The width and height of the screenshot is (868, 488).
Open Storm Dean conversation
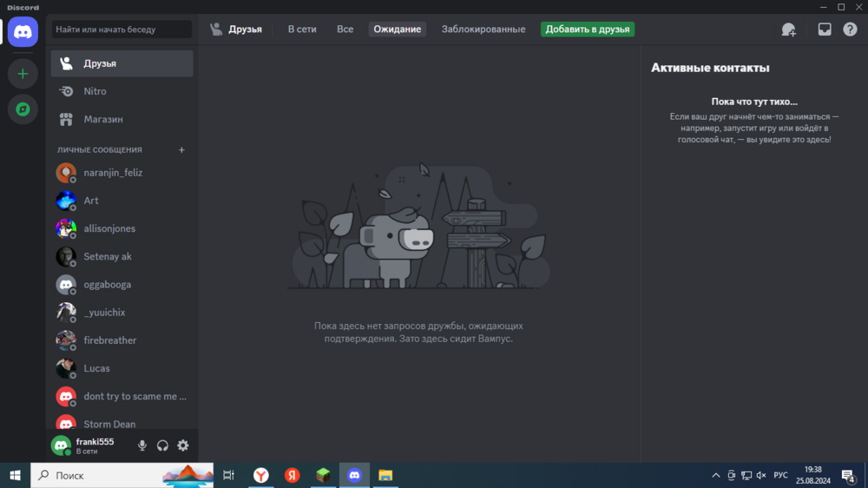pos(122,424)
